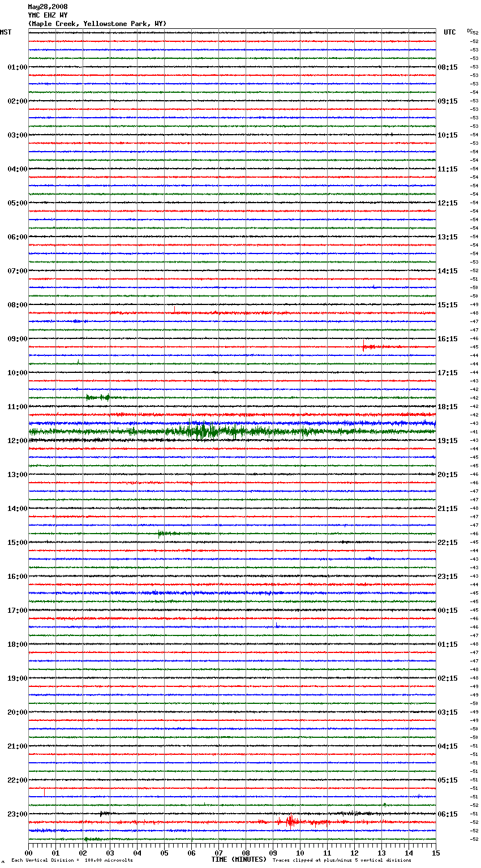Select the '14:15' UTC time label
481x868 pixels.
click(x=448, y=271)
